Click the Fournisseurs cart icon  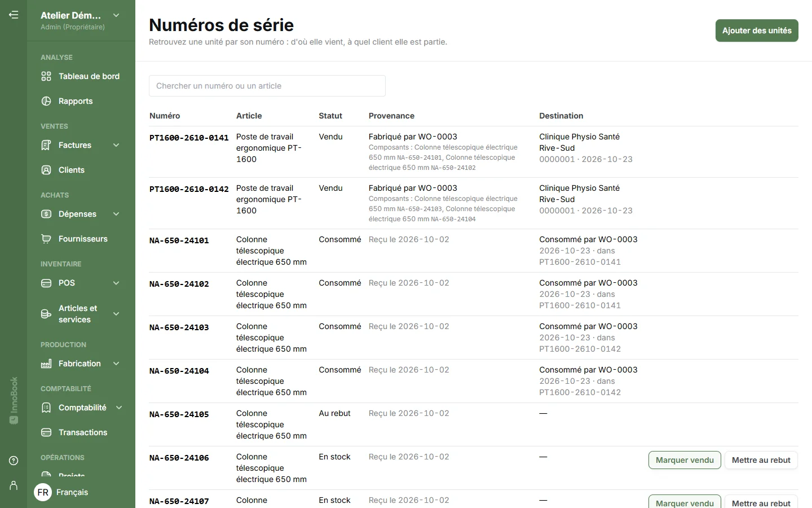point(46,239)
